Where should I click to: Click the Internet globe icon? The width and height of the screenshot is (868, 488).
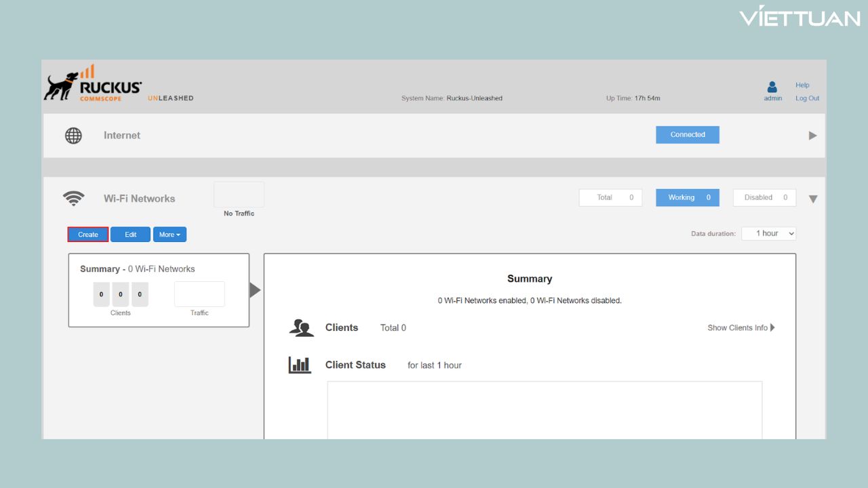[x=73, y=136]
